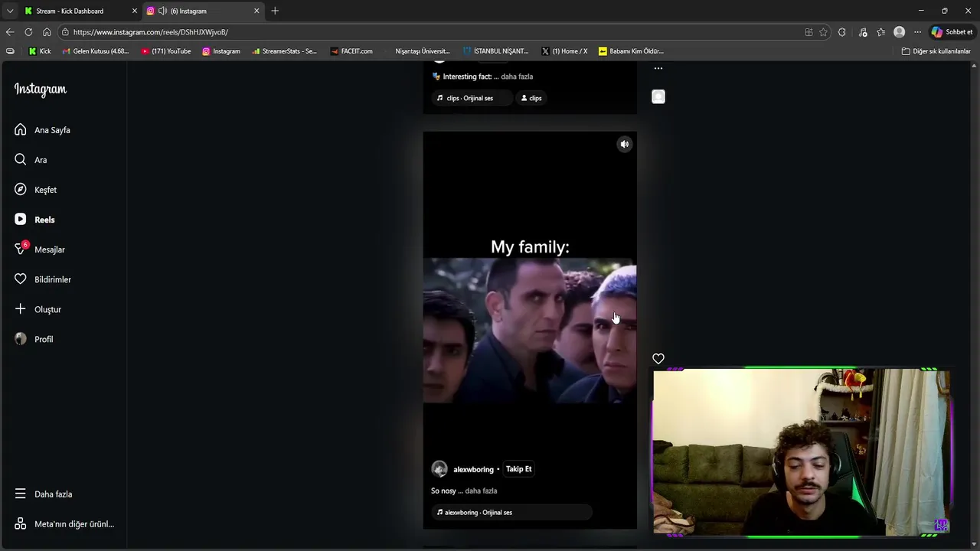980x551 pixels.
Task: Open alexwboring profile name
Action: tap(473, 469)
